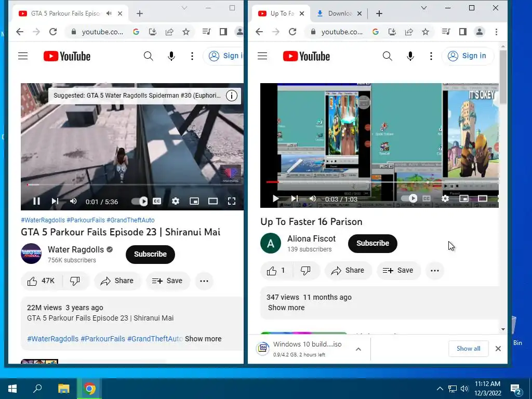Dislike the GTA 5 Parkour Fails video
The image size is (532, 399).
click(x=75, y=281)
